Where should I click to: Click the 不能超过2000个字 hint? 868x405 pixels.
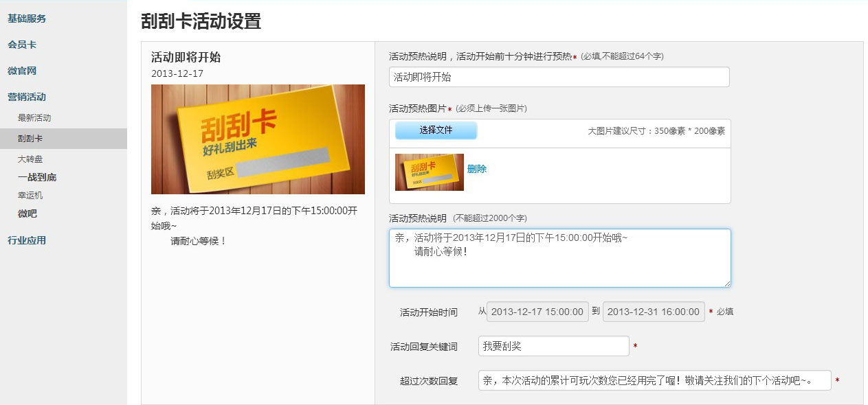(x=490, y=218)
